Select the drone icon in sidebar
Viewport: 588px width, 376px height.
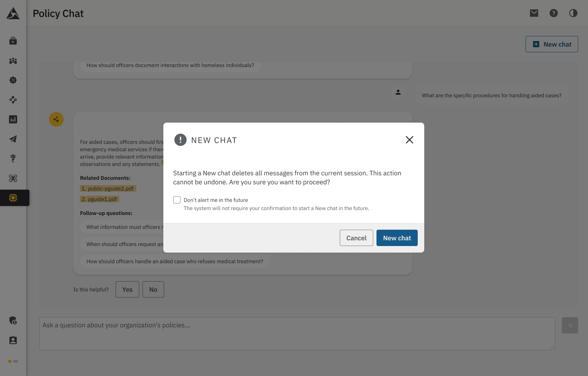pos(13,178)
